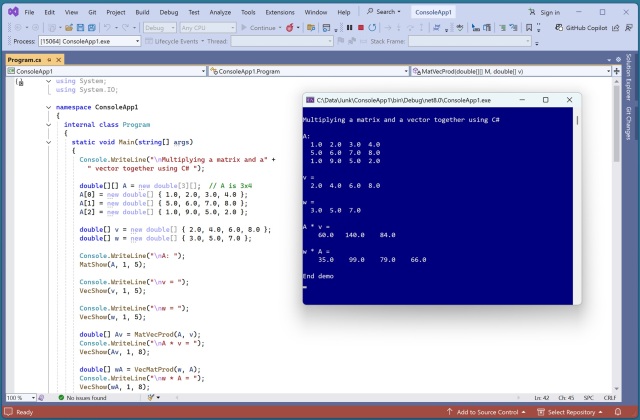Open the 100 % zoom dropdown

pyautogui.click(x=21, y=398)
